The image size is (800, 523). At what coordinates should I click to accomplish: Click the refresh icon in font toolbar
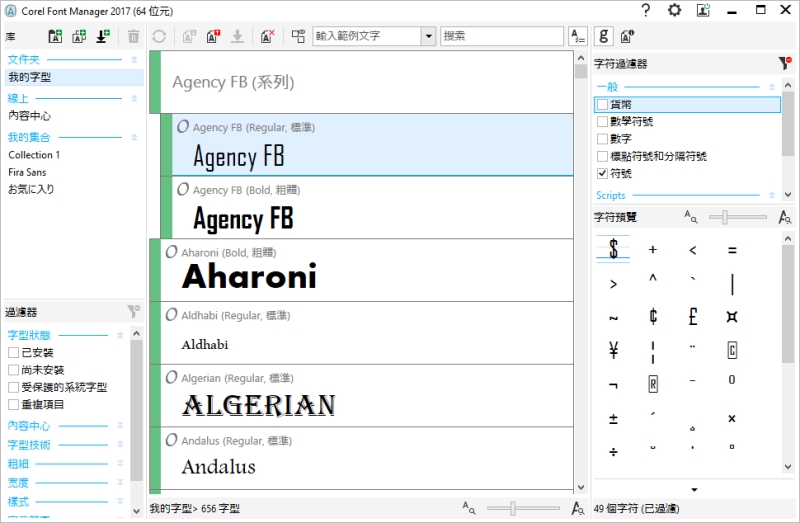(159, 36)
